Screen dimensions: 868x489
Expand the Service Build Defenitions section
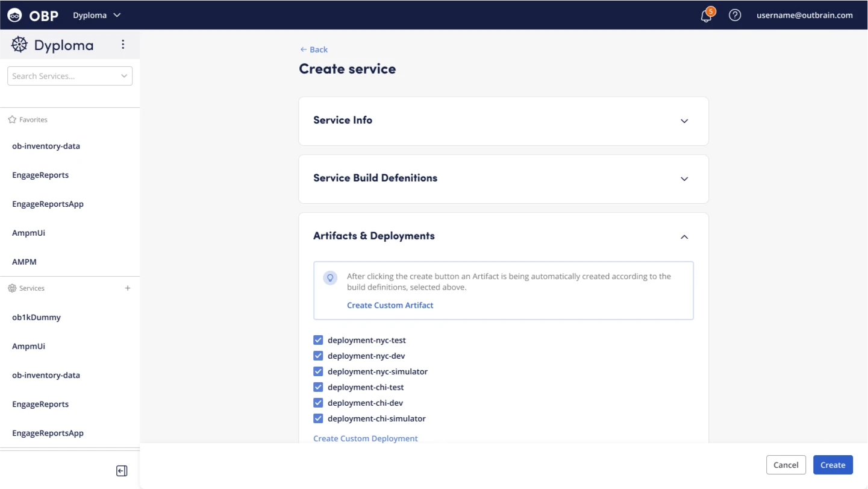point(684,178)
